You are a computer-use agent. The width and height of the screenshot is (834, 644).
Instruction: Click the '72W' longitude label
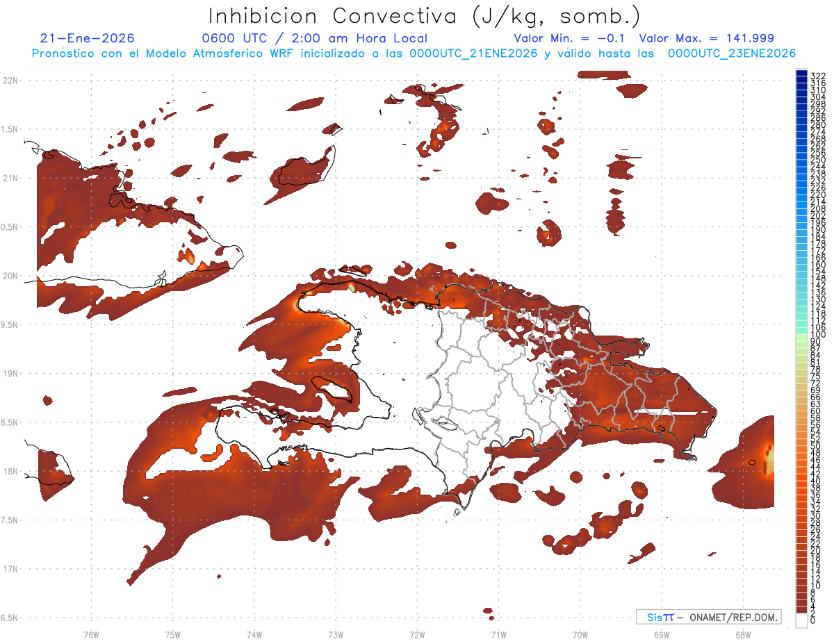[417, 634]
